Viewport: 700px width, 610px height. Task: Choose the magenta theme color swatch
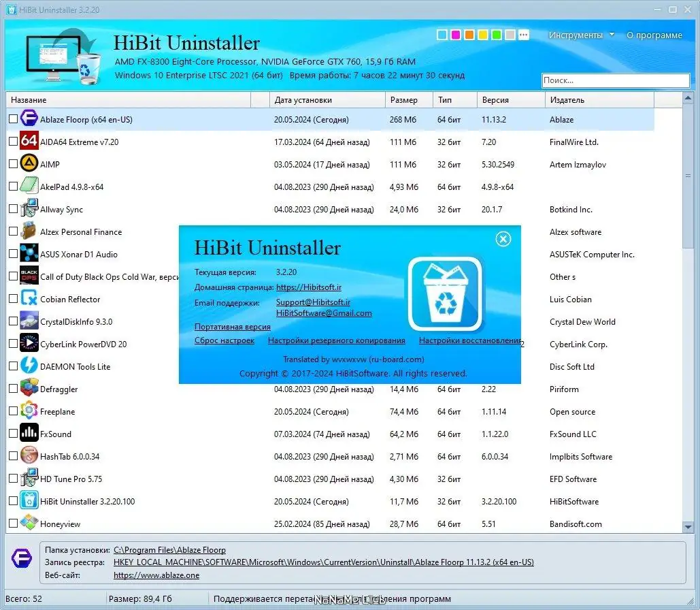[x=456, y=35]
